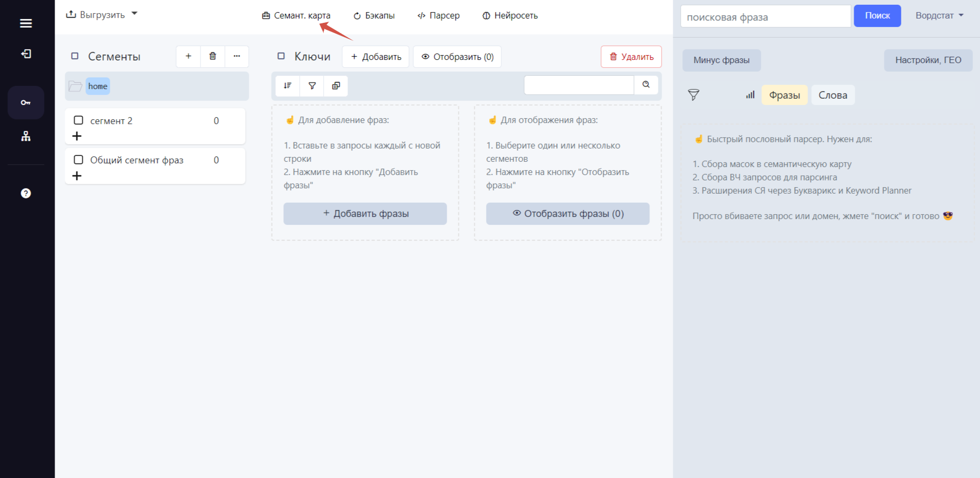Focus the keys search input field
980x478 pixels.
579,85
